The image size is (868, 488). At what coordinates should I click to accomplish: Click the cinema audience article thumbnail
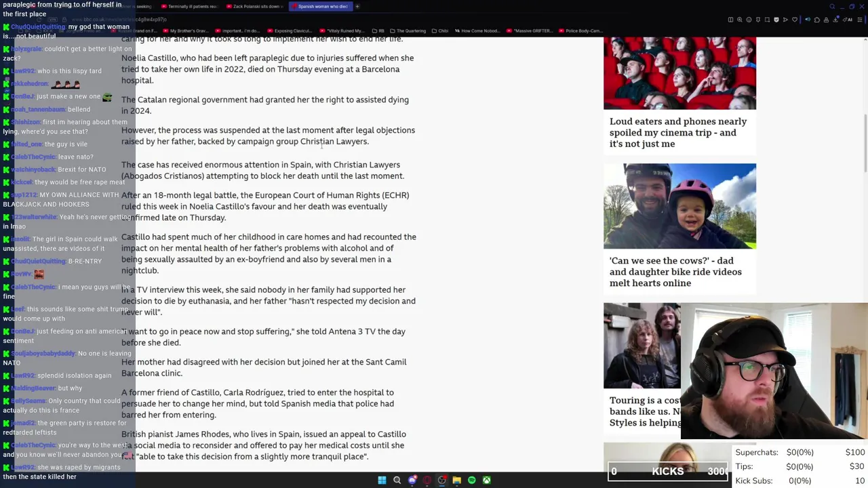679,73
